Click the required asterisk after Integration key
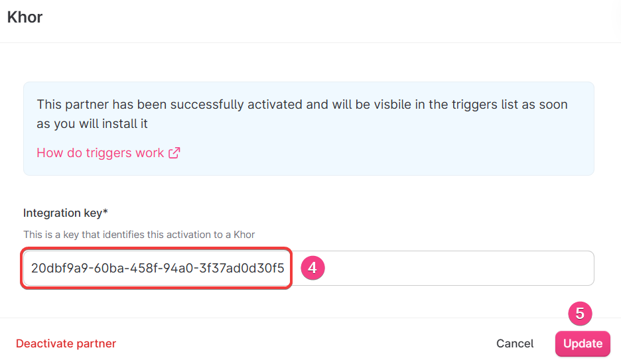The image size is (621, 364). click(105, 213)
